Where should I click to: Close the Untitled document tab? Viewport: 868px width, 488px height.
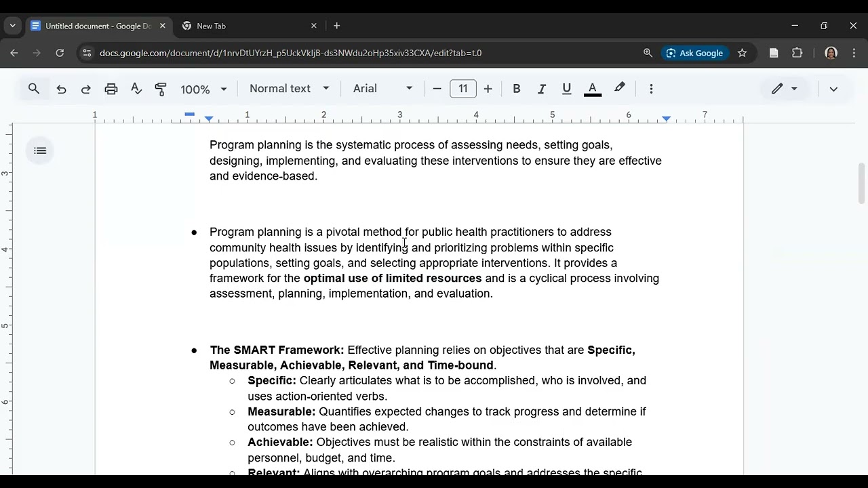coord(163,26)
